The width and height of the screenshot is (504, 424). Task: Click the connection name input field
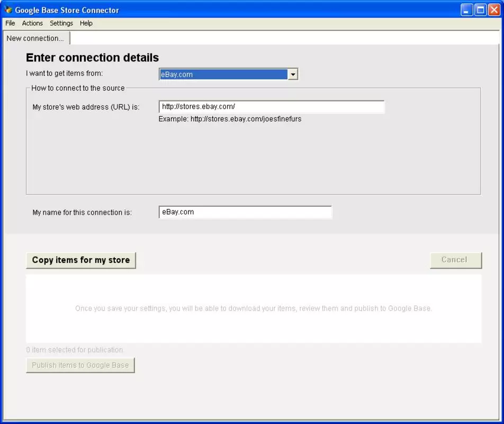tap(245, 212)
